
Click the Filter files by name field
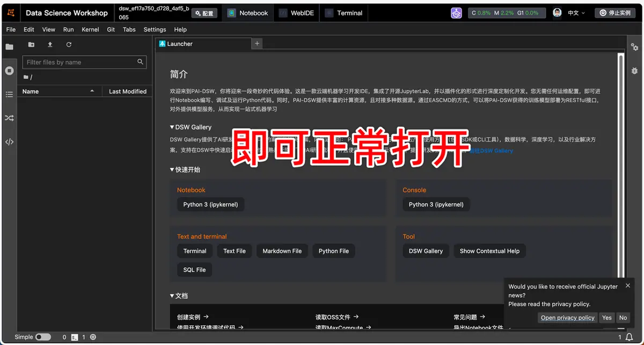pos(85,62)
